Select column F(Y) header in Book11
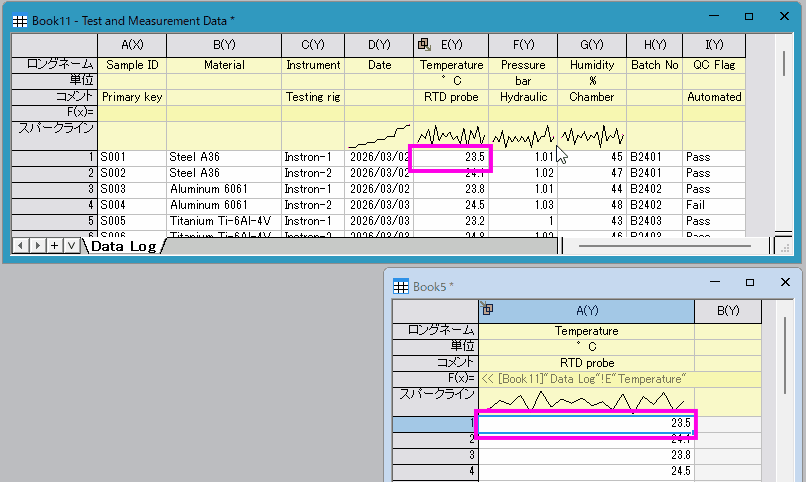This screenshot has width=806, height=482. click(523, 45)
